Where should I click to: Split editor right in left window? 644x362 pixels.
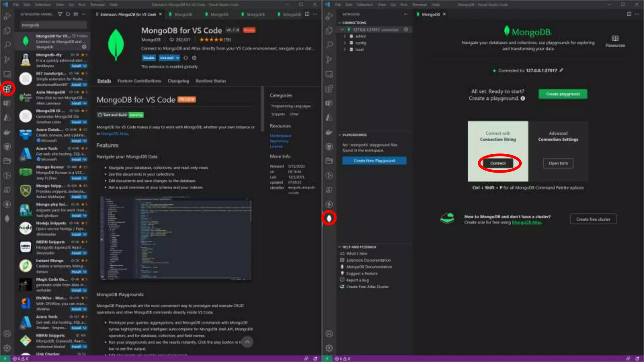click(307, 14)
